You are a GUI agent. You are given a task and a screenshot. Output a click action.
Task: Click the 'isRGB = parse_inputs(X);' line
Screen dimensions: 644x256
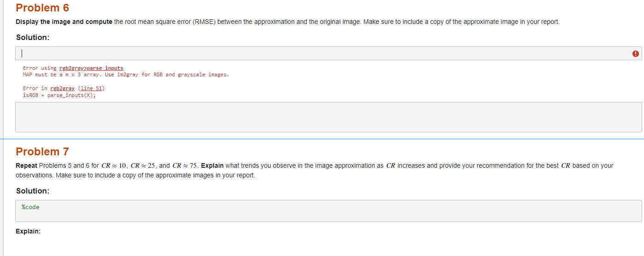pos(59,96)
